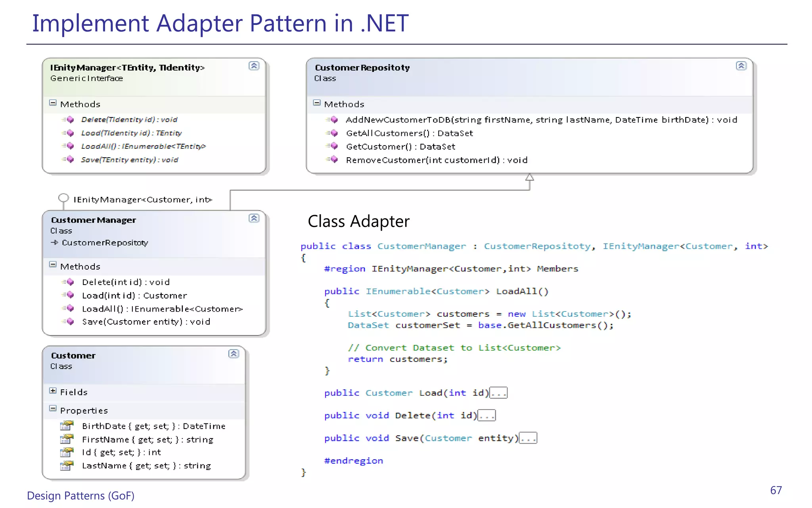Select RemoveCustomer(int customerId) method entry
The width and height of the screenshot is (812, 508).
436,160
